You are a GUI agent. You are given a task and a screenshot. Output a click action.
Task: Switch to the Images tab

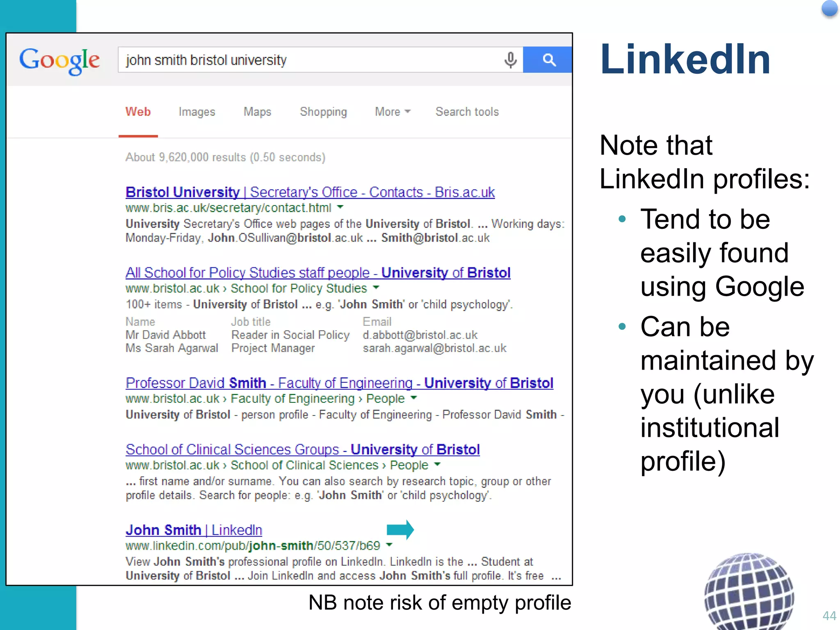197,112
